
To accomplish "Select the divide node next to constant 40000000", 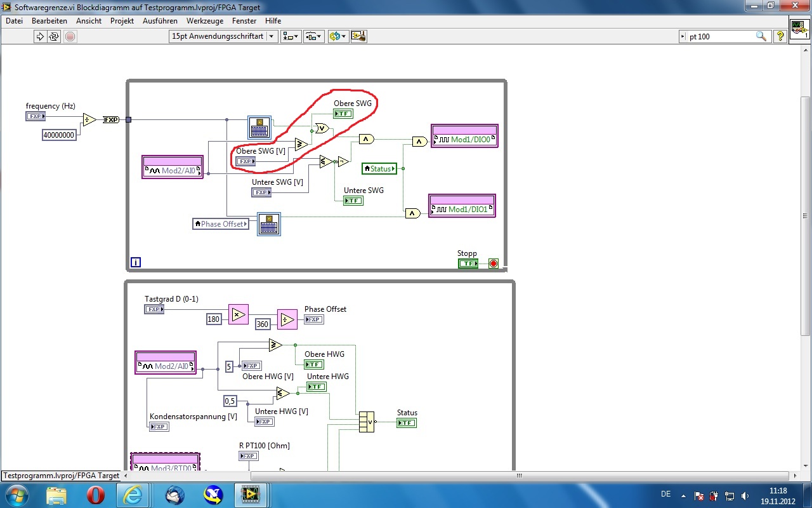I will [x=89, y=119].
